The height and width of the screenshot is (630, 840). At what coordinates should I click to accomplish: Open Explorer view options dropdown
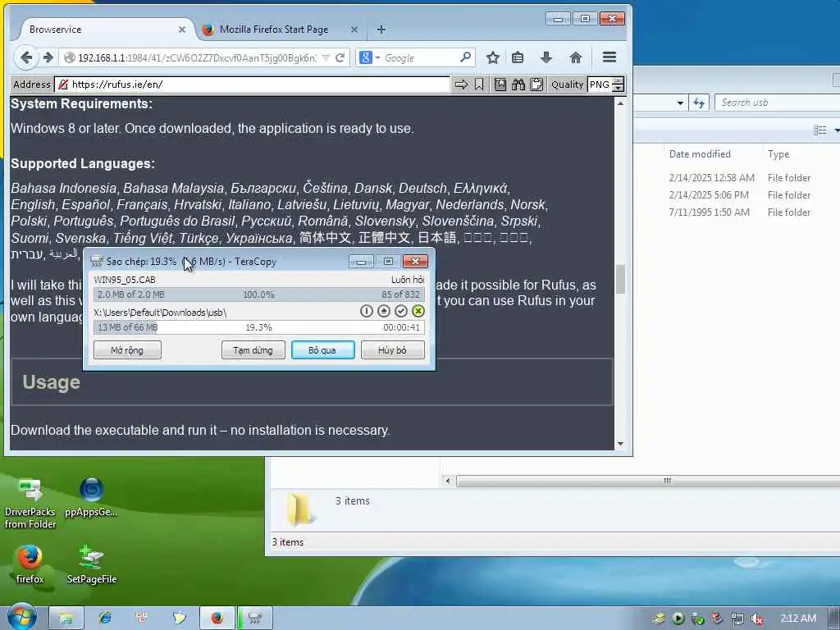click(837, 130)
